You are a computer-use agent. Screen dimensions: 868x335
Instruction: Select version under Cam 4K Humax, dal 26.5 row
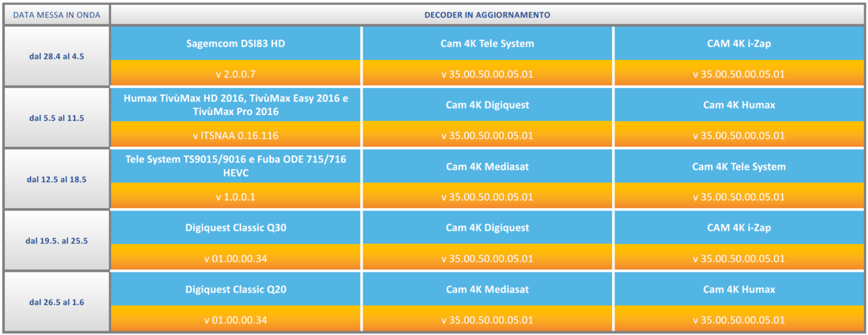739,319
